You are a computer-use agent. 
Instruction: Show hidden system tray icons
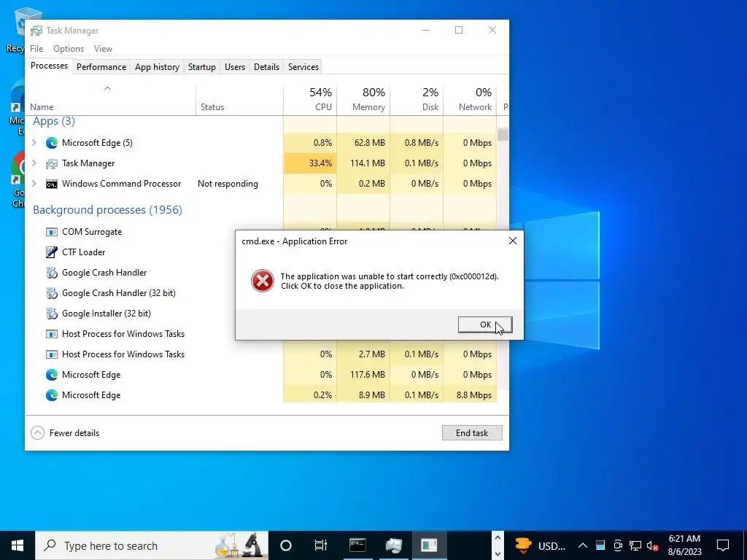click(x=583, y=545)
